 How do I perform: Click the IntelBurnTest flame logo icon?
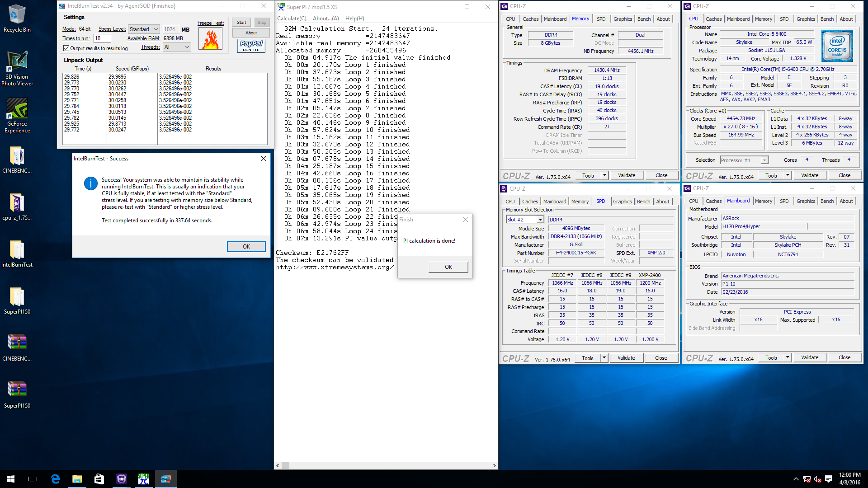pyautogui.click(x=210, y=39)
